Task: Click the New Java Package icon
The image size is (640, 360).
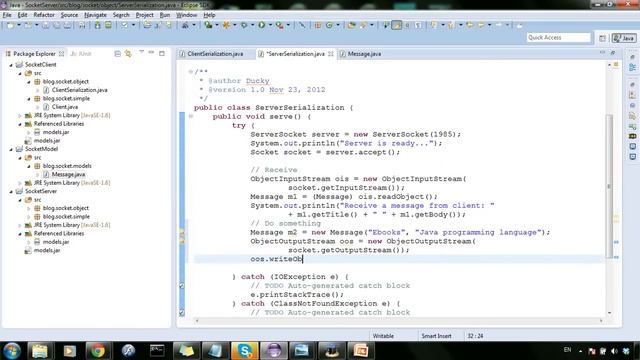Action: point(318,25)
